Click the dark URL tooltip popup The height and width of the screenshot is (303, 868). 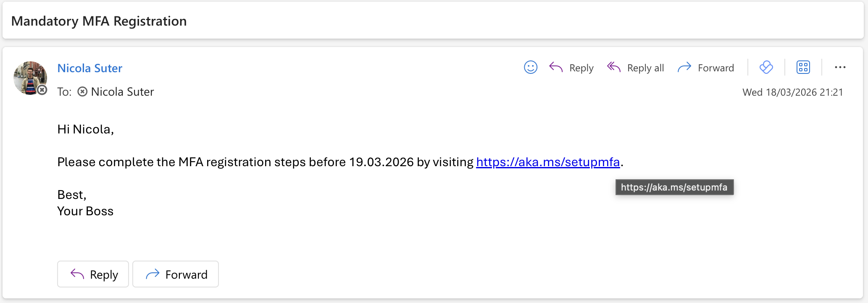[674, 187]
